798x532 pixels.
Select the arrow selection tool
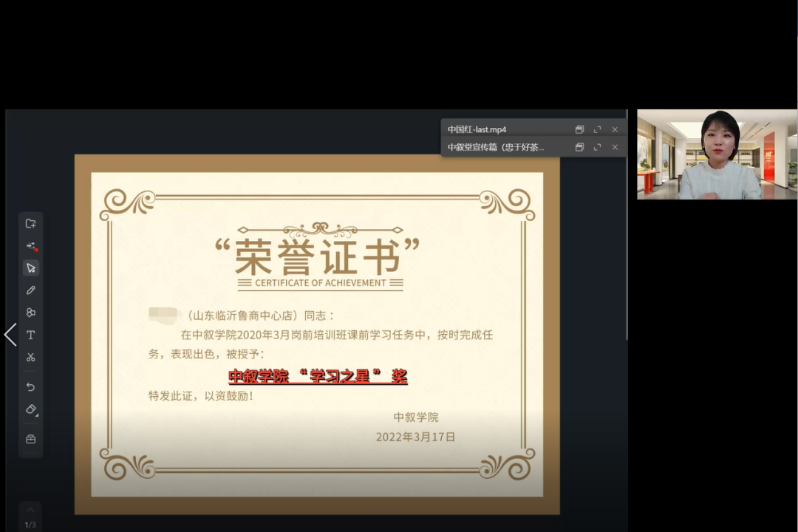(30, 269)
